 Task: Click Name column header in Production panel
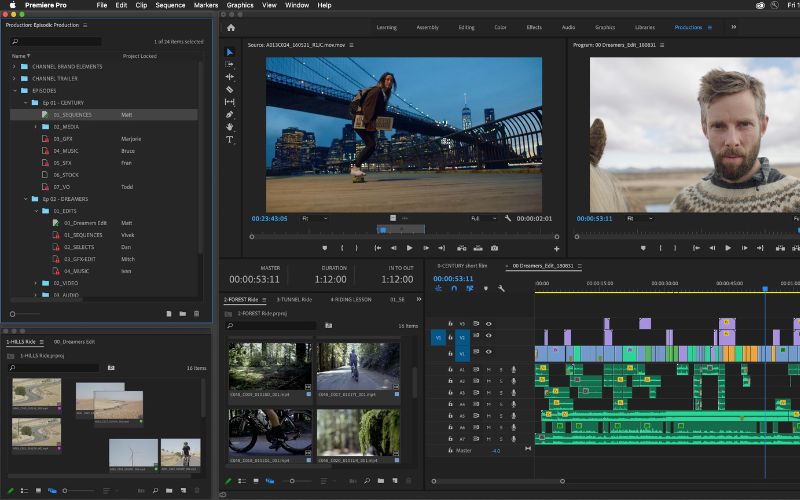pyautogui.click(x=20, y=56)
